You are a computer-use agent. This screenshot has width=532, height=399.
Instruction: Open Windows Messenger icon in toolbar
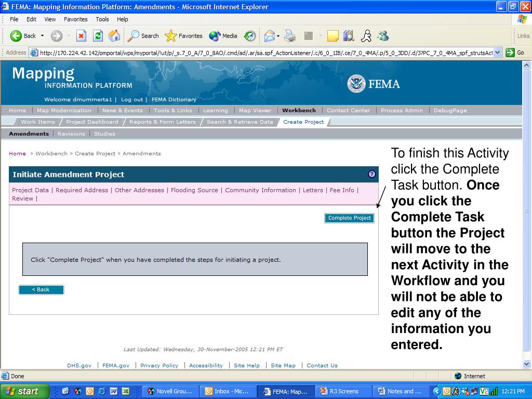pyautogui.click(x=383, y=36)
